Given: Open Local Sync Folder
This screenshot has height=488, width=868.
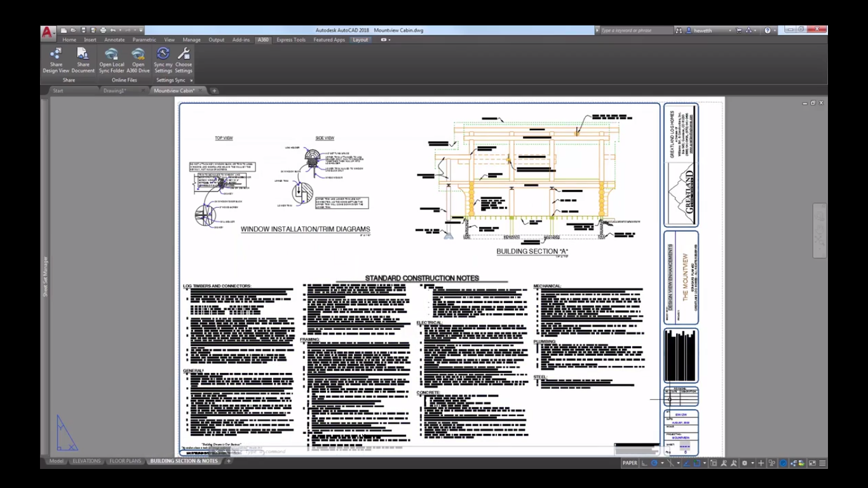Looking at the screenshot, I should click(112, 60).
